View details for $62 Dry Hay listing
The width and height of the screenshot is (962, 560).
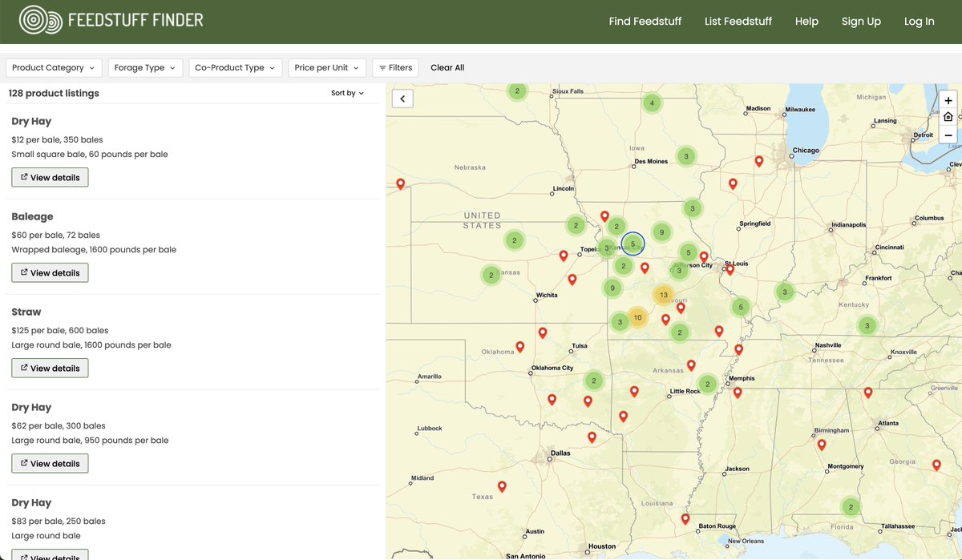(50, 463)
